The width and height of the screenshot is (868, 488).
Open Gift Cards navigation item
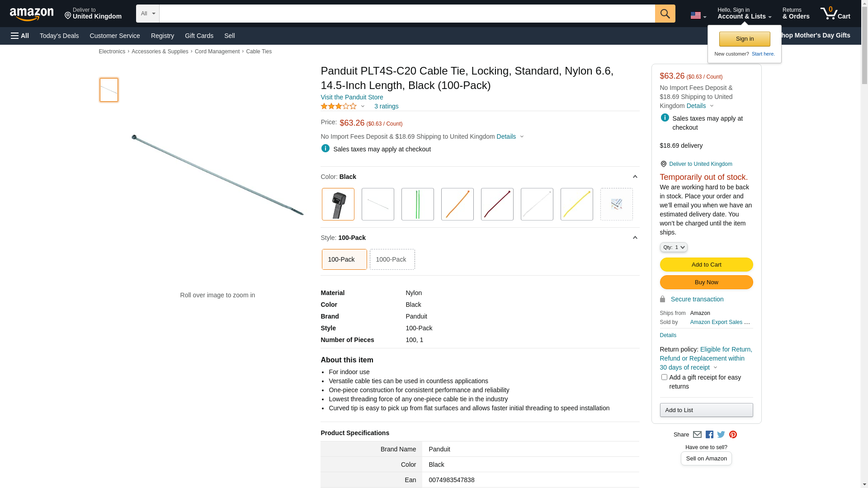click(199, 36)
